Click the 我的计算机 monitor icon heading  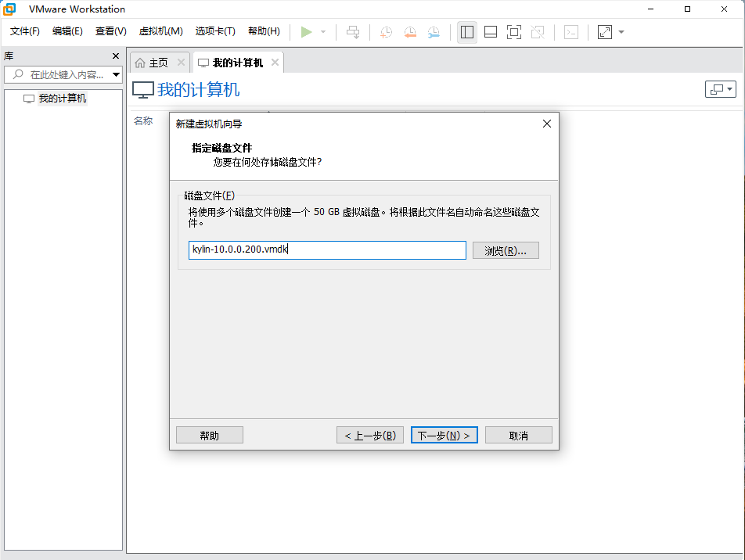coord(143,90)
